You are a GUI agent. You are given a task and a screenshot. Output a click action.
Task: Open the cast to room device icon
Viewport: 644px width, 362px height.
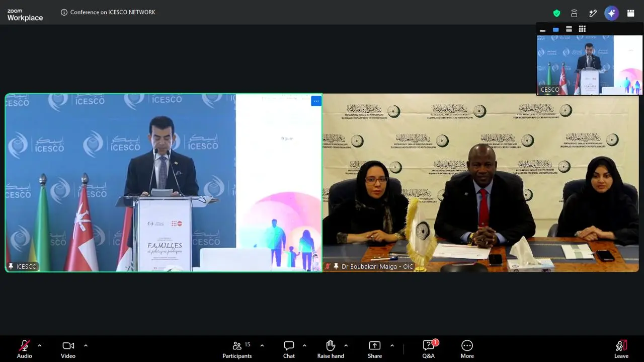574,13
